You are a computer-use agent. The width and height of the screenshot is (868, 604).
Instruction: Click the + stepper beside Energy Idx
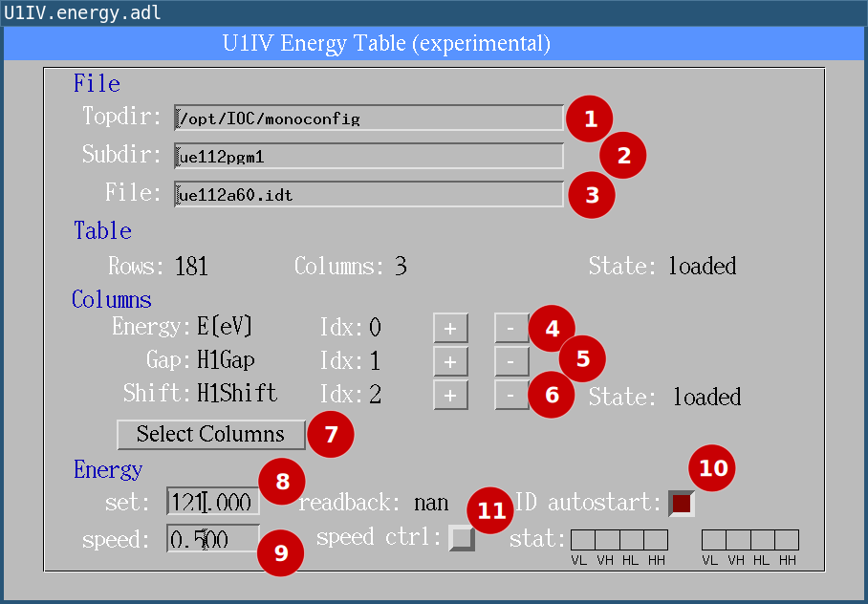[x=450, y=328]
